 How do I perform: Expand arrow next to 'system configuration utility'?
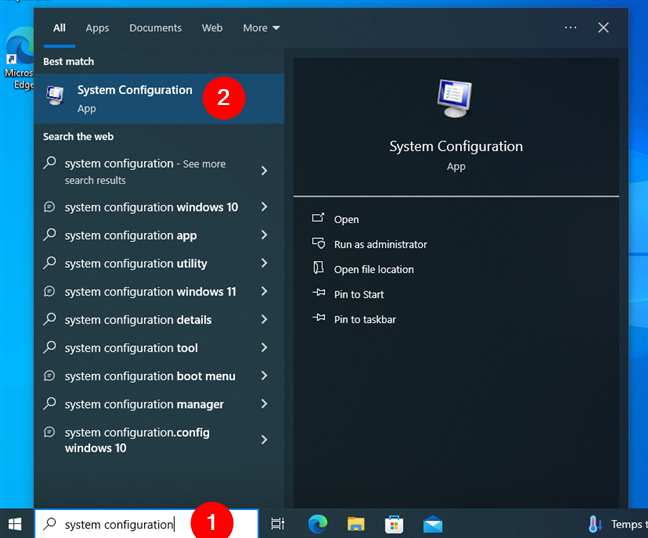pos(264,263)
